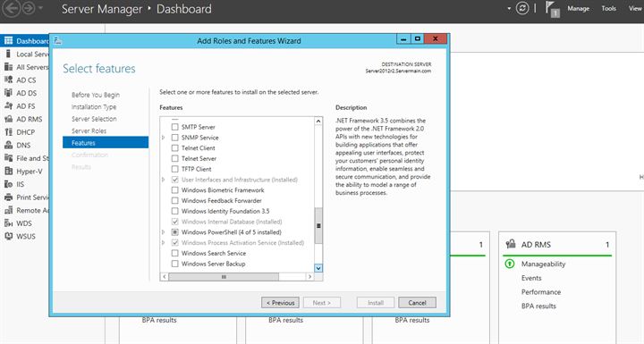
Task: Click the All Servers icon in sidebar
Action: (x=8, y=67)
